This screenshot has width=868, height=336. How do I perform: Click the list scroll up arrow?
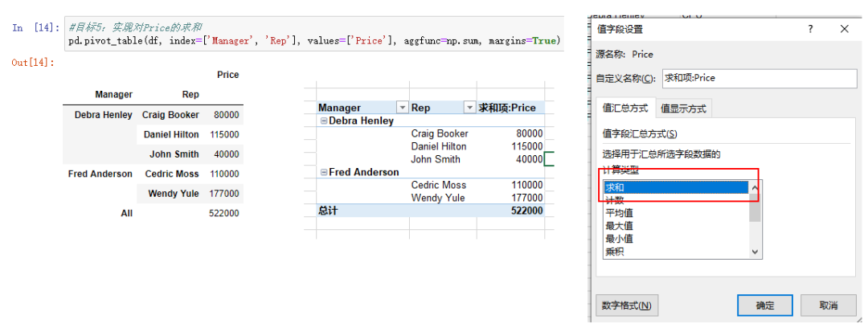tap(755, 187)
